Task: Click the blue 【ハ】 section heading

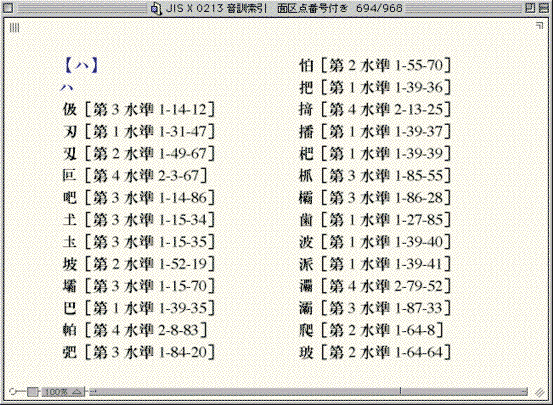Action: (x=81, y=66)
